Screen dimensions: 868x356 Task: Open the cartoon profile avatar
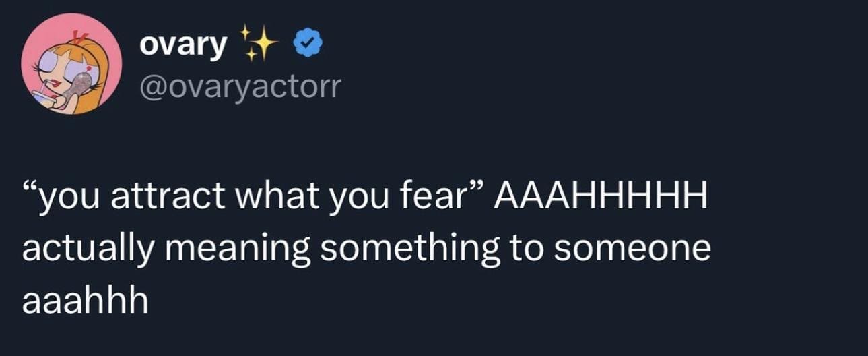pyautogui.click(x=71, y=64)
